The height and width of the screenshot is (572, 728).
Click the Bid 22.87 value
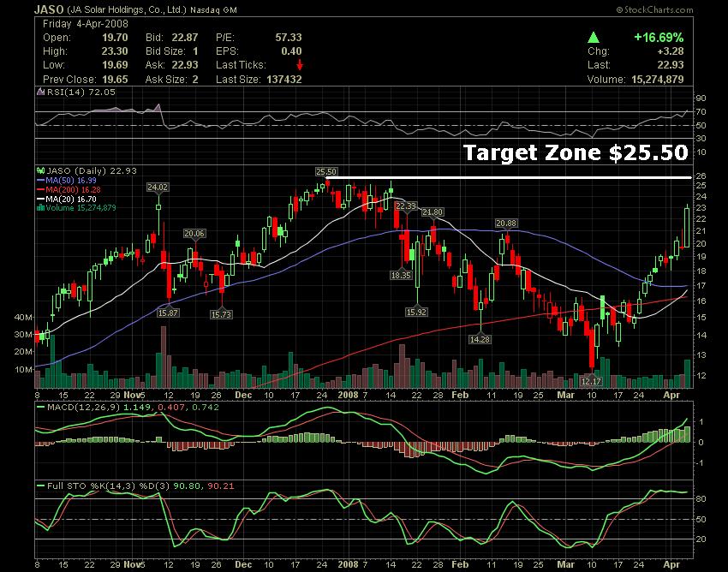click(x=185, y=38)
